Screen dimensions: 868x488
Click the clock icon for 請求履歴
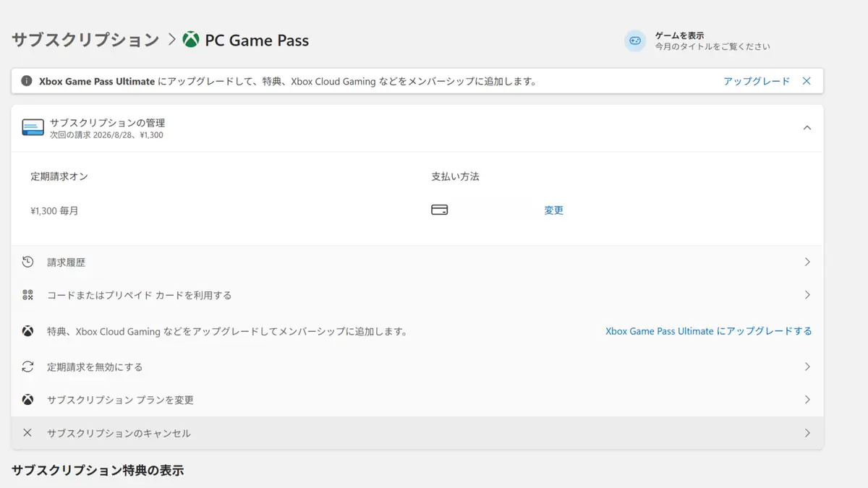coord(27,262)
